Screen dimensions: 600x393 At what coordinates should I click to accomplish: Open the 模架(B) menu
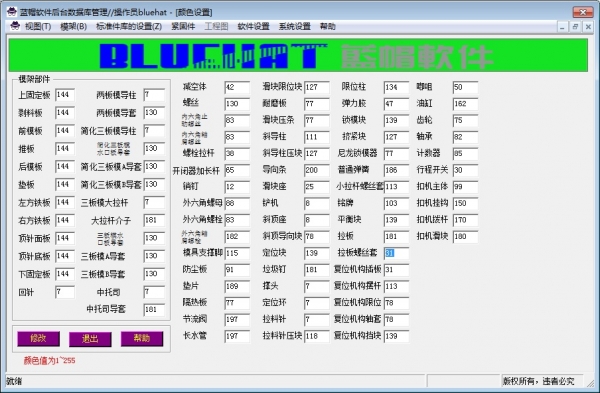73,26
